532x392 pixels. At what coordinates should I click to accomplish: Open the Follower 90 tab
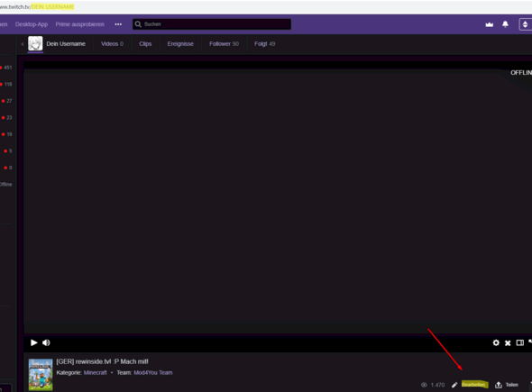click(x=224, y=44)
